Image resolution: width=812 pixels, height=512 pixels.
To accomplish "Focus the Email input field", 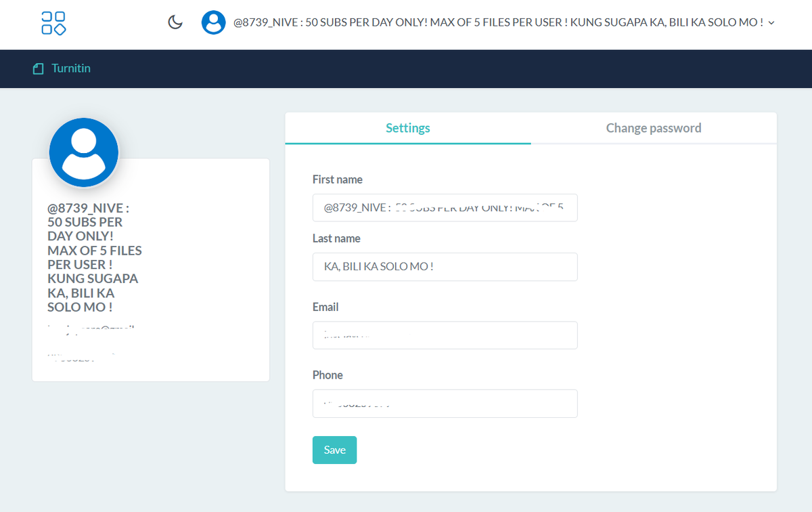I will click(445, 335).
